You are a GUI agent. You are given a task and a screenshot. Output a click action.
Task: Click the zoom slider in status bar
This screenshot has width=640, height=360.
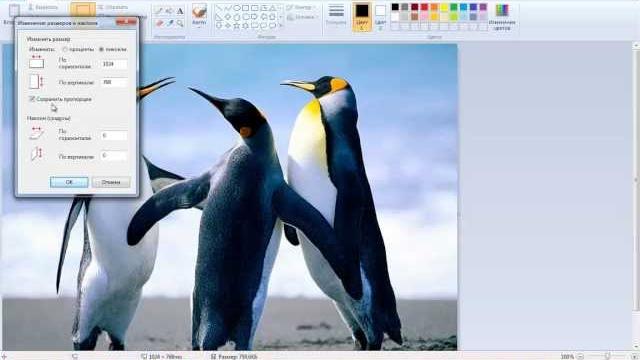[x=608, y=356]
